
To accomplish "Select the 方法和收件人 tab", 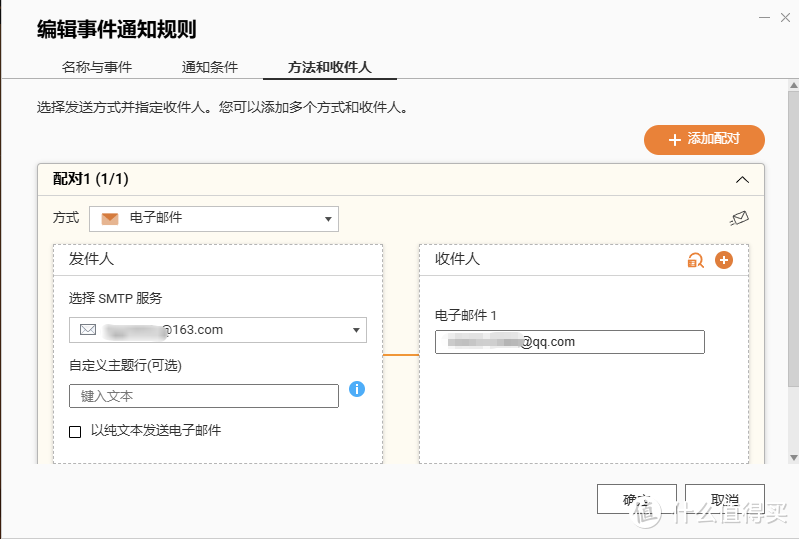I will (x=329, y=68).
